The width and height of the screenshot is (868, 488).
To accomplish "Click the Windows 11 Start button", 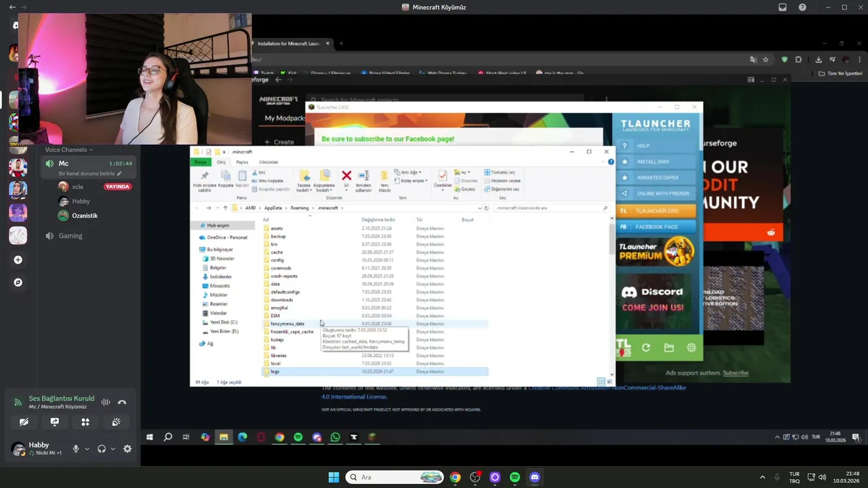I will pos(334,477).
